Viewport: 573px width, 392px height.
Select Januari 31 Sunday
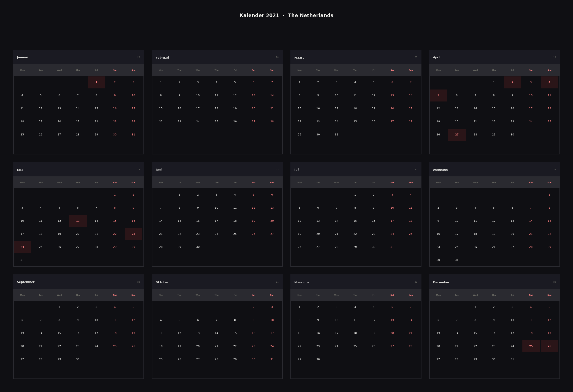point(133,134)
